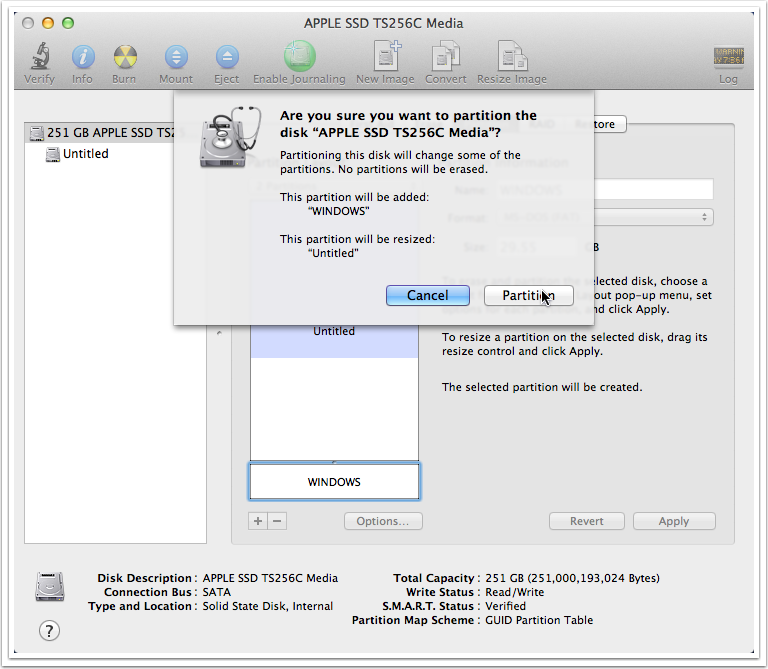Screen dimensions: 768x669
Task: Open the Options... button
Action: click(383, 521)
